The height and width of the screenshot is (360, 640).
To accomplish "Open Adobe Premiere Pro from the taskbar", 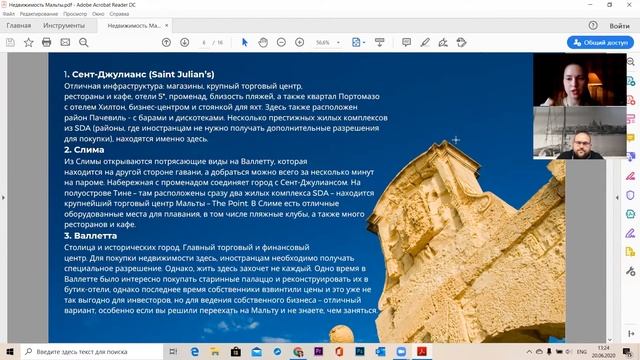I will click(318, 351).
